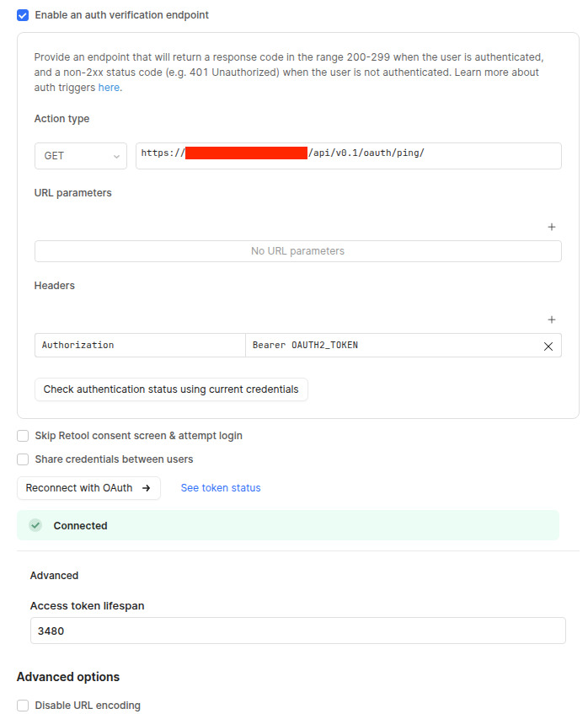Enable Skip Retool consent screen option
This screenshot has width=588, height=714.
pos(23,436)
